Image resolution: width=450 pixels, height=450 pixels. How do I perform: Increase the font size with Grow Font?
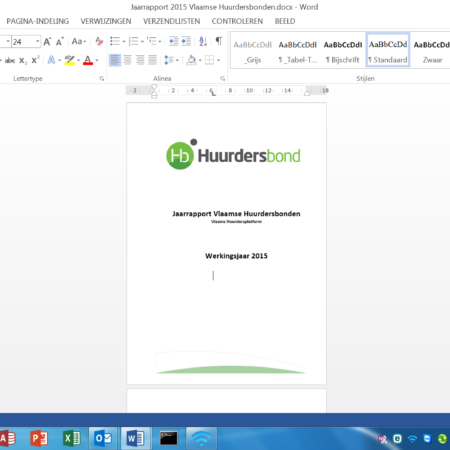coord(47,42)
